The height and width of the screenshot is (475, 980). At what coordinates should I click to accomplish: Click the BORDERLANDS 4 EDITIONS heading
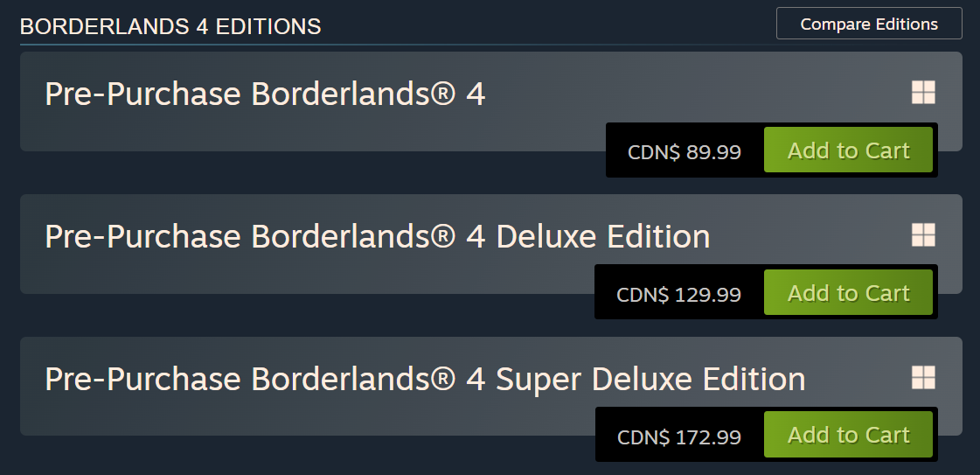tap(170, 27)
